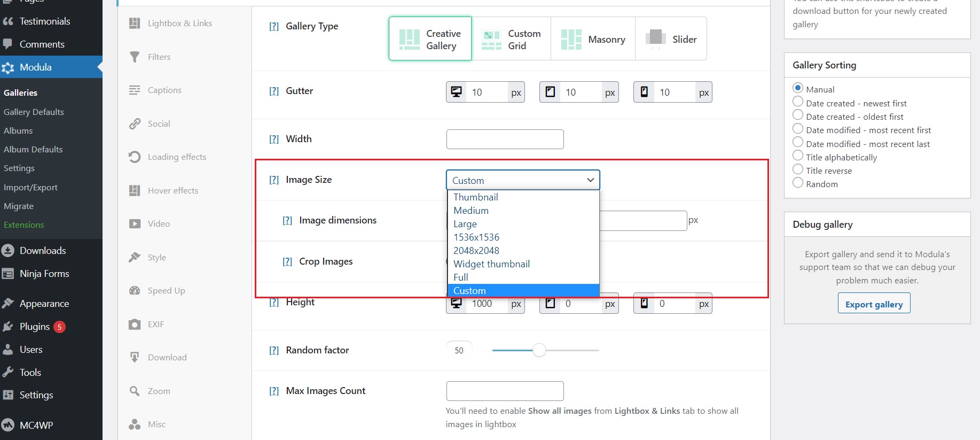Click the Style paint icon

pos(135,257)
